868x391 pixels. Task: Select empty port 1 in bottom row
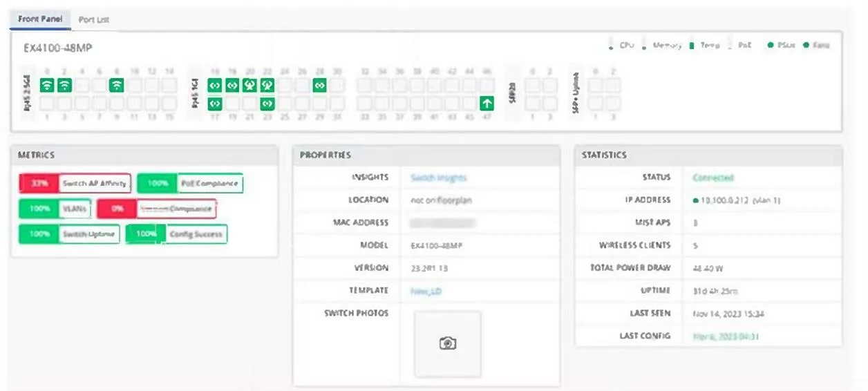click(x=46, y=104)
